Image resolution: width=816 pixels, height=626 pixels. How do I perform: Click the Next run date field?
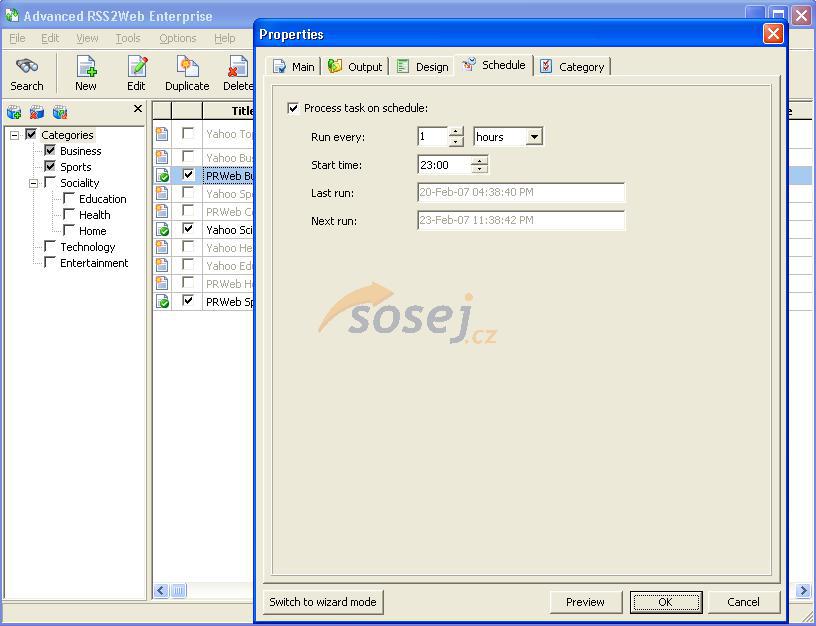(x=521, y=221)
